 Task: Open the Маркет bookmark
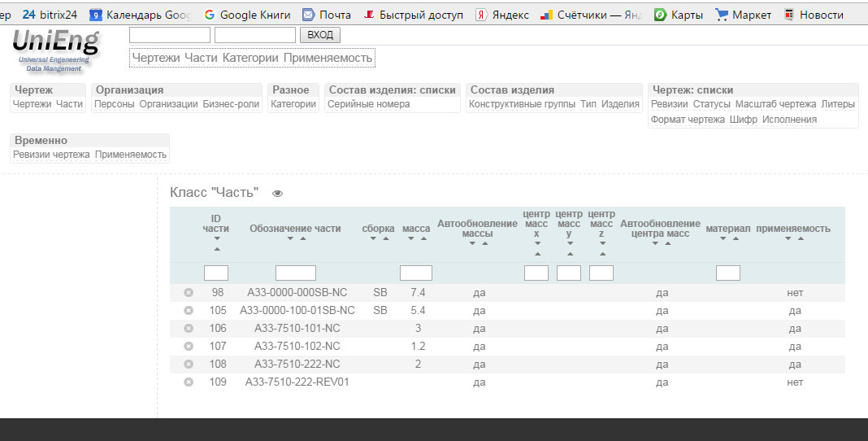pyautogui.click(x=743, y=15)
